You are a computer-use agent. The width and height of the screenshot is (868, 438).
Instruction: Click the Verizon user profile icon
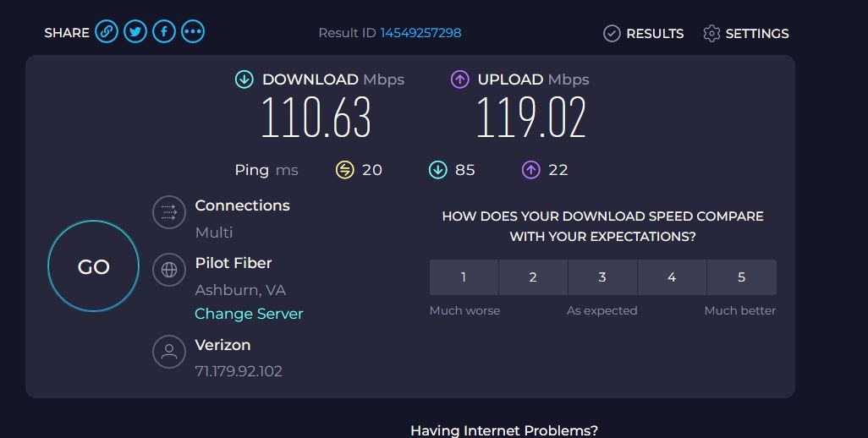pos(169,352)
